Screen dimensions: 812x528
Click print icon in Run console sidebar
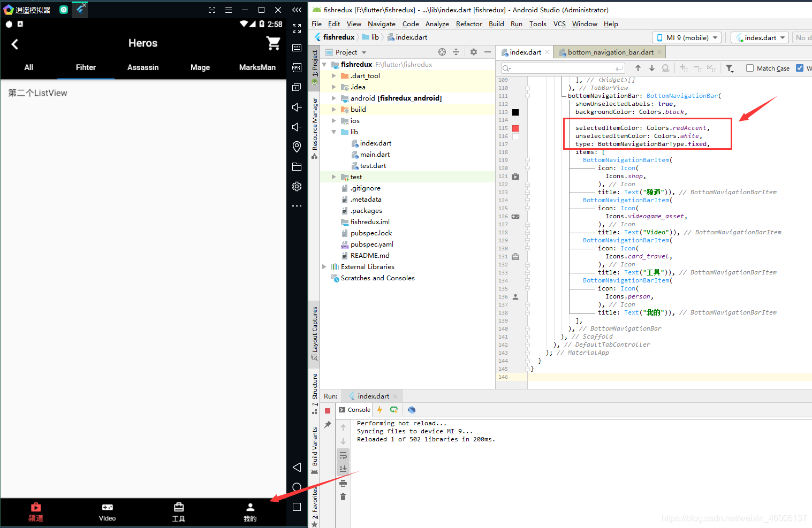pyautogui.click(x=343, y=483)
